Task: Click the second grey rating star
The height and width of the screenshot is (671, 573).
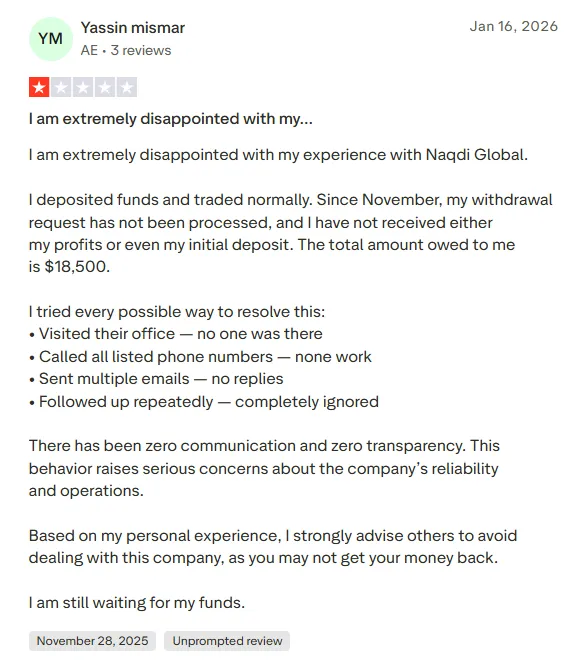Action: coord(61,87)
